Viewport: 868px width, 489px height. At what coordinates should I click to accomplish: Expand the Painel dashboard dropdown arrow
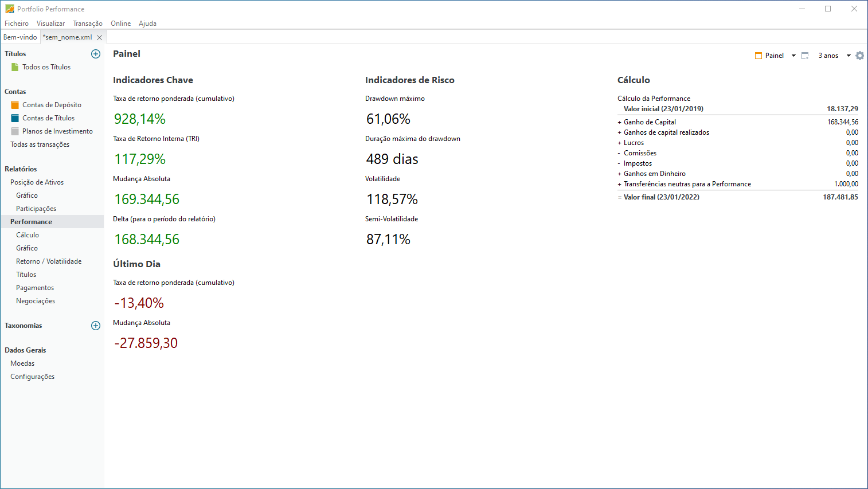coord(793,56)
